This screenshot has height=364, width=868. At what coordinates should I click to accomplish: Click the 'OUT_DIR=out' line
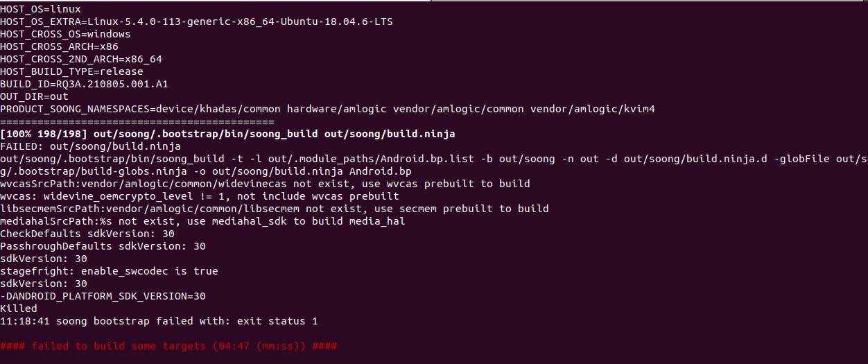(34, 96)
